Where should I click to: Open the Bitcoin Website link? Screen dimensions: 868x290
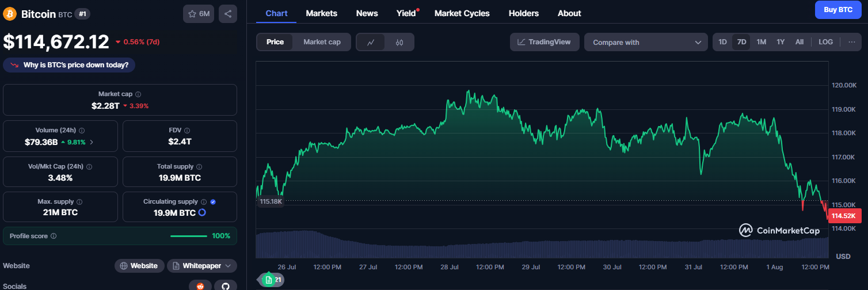coord(139,266)
